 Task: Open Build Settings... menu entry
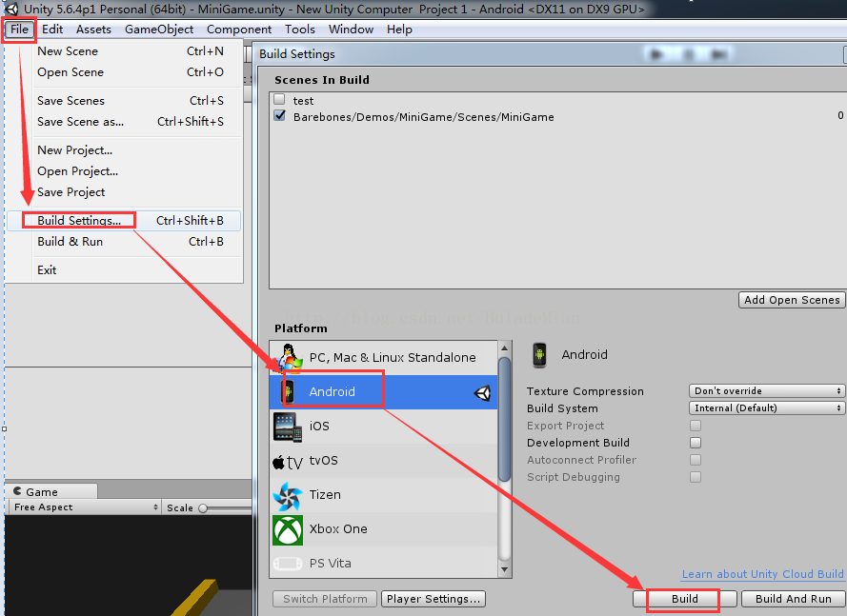click(x=124, y=220)
